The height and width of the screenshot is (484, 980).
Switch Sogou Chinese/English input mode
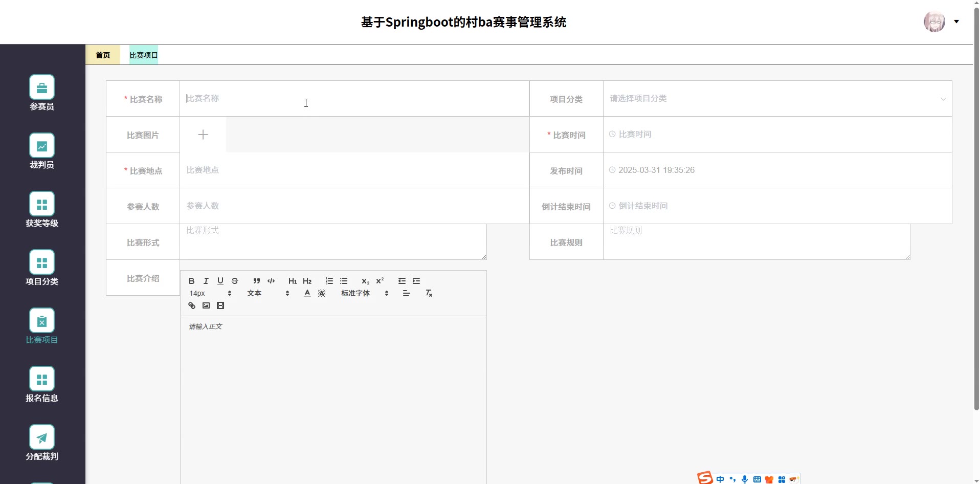[720, 479]
